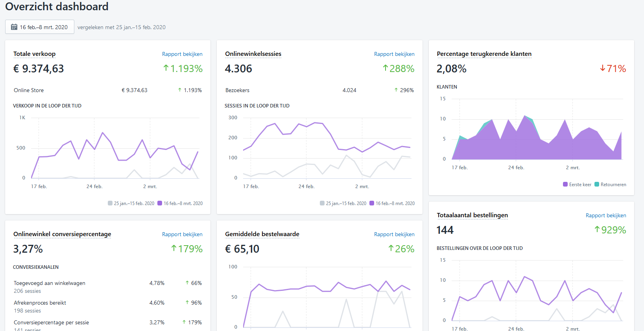Click comparison text vergeleken met 25 jan.–15 feb.
The width and height of the screenshot is (644, 331).
(122, 27)
